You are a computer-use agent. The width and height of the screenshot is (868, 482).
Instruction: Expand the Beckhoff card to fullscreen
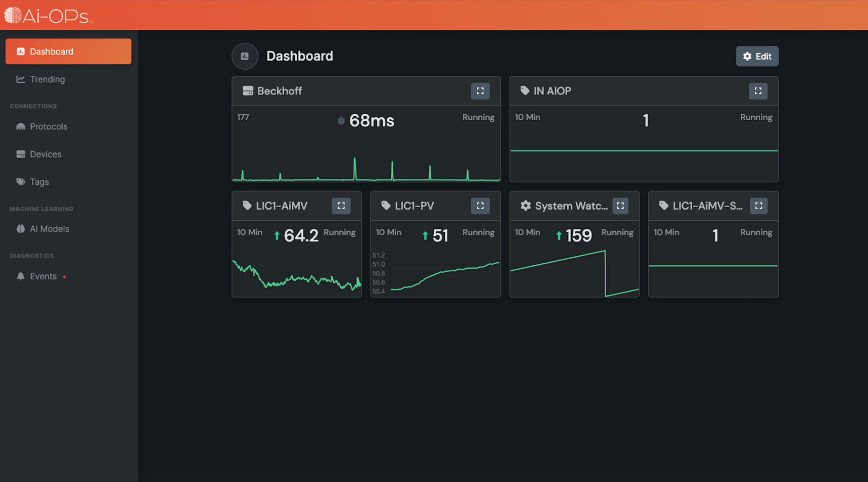[480, 91]
